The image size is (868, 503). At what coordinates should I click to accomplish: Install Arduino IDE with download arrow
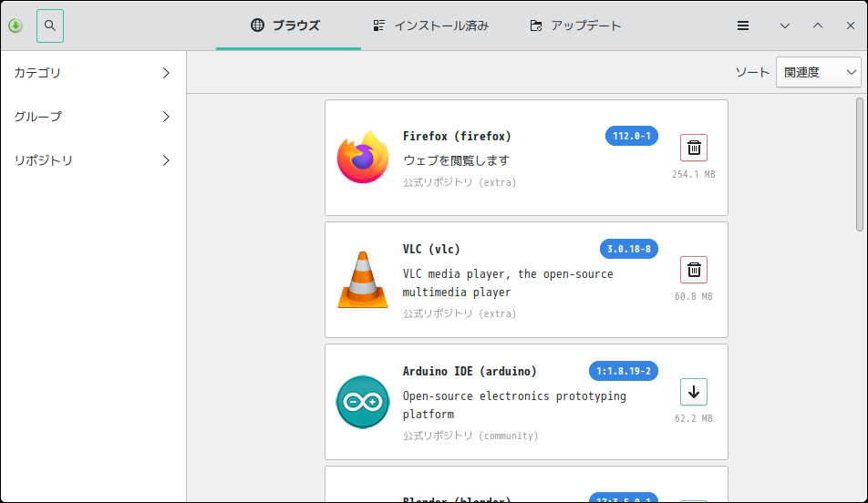coord(694,392)
